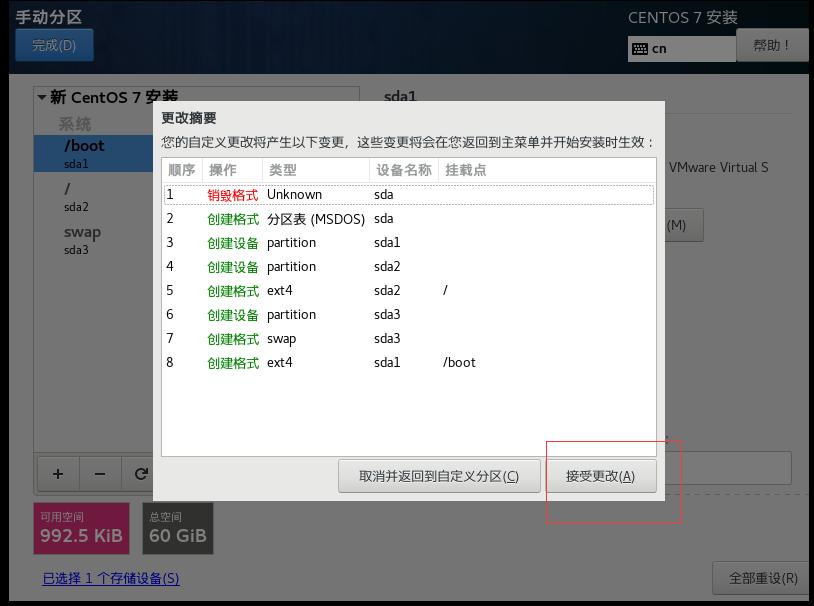Click the 帮助 button in top corner

771,45
